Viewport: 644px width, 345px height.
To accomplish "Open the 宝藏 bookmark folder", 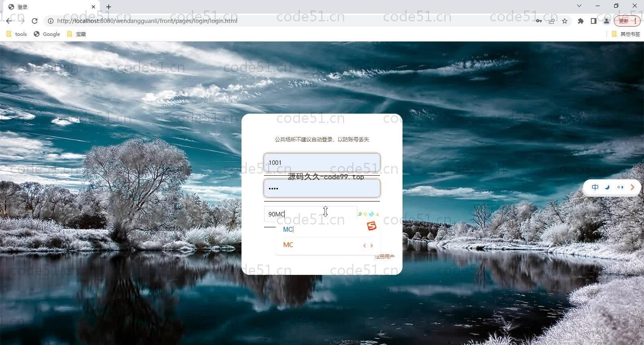I will coord(76,34).
